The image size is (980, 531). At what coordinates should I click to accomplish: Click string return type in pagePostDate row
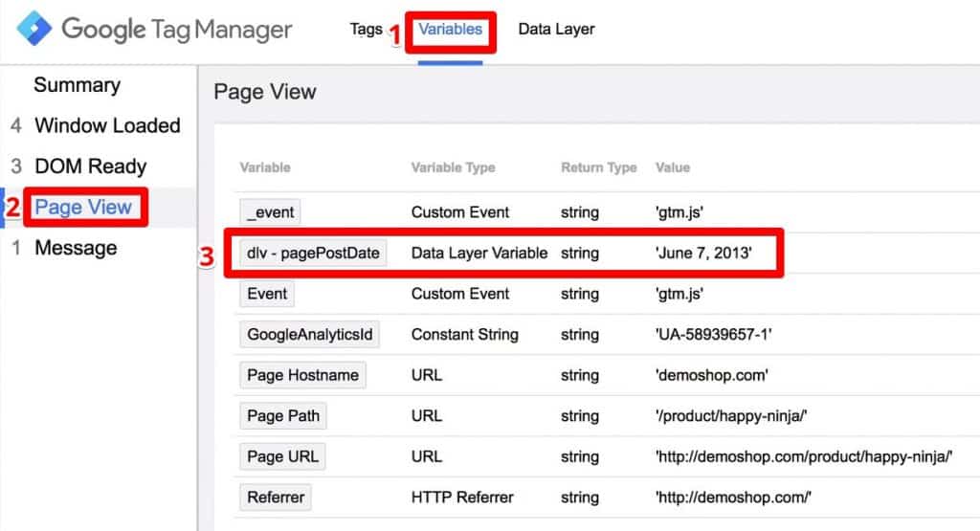coord(579,253)
